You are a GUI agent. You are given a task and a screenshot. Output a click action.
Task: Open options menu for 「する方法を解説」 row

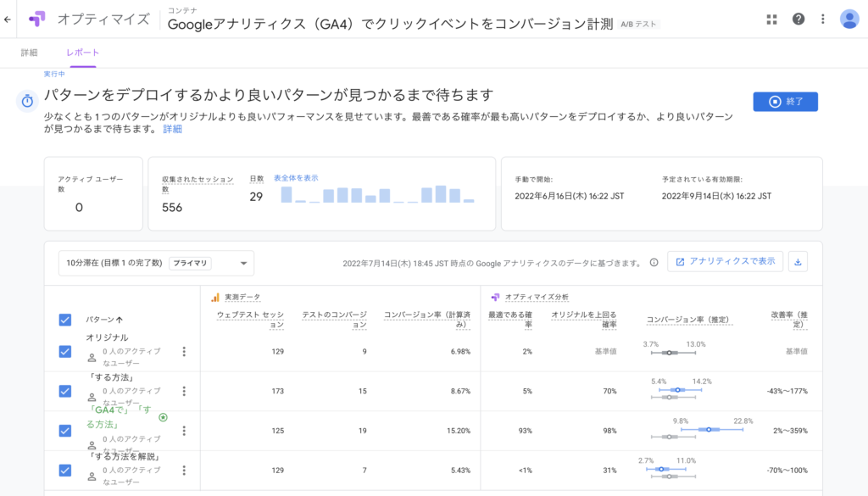click(x=184, y=471)
